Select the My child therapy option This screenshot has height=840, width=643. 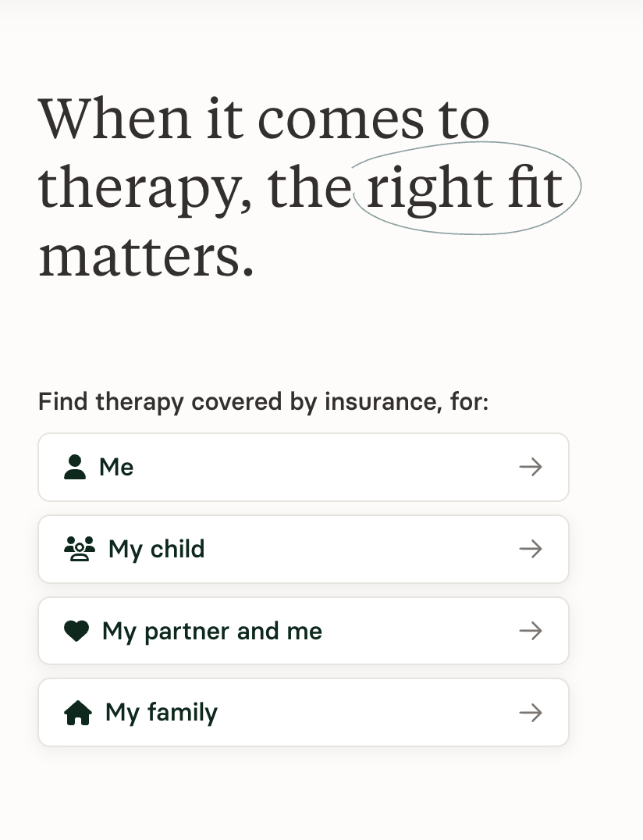click(x=303, y=549)
